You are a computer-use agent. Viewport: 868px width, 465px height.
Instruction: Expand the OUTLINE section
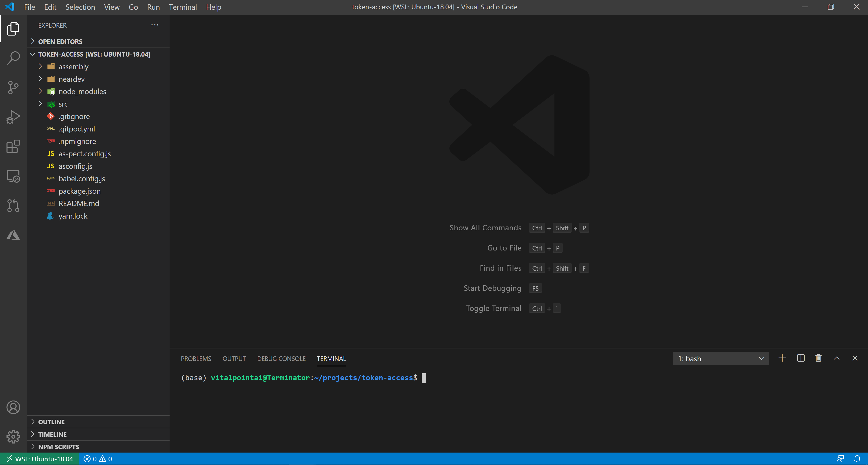[98, 422]
